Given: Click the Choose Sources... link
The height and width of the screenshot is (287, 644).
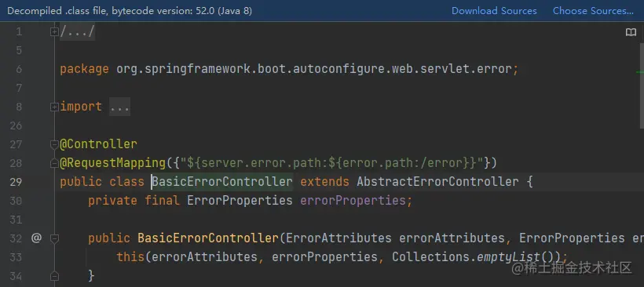Looking at the screenshot, I should (x=593, y=11).
